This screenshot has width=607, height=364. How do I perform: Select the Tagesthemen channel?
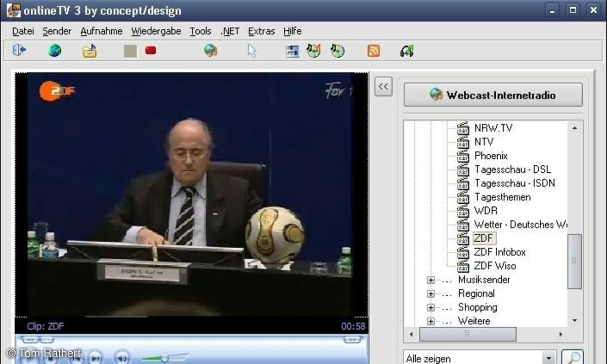(x=502, y=197)
